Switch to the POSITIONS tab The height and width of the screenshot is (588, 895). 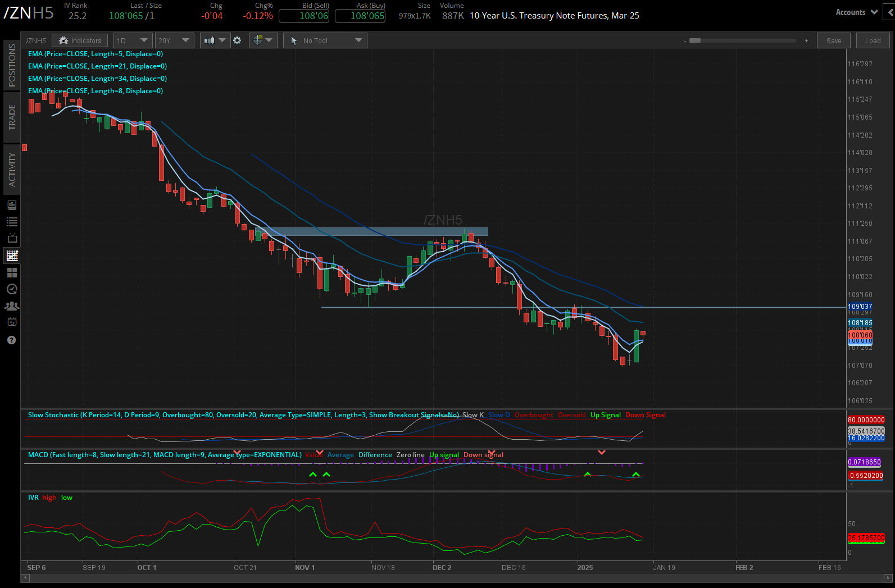pos(12,65)
